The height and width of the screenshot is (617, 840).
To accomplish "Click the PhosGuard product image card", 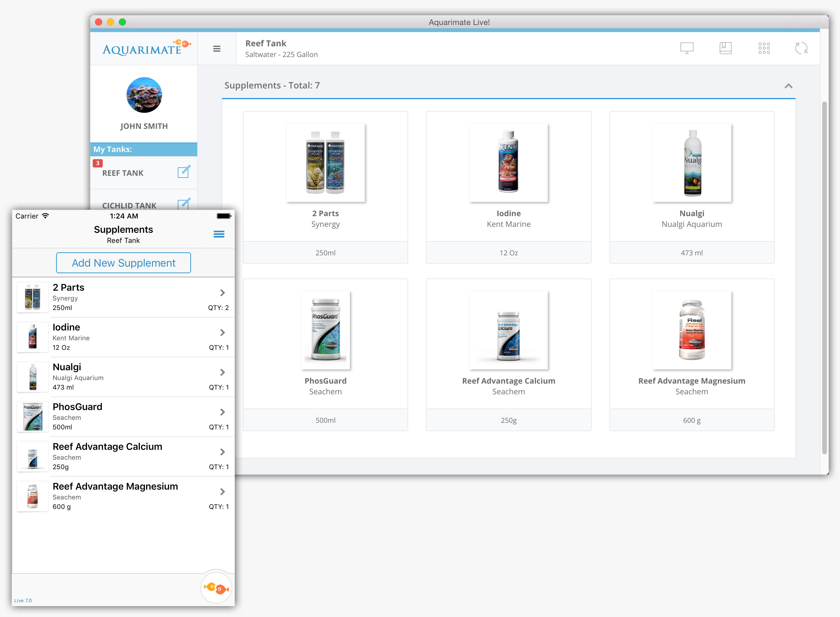I will point(326,330).
